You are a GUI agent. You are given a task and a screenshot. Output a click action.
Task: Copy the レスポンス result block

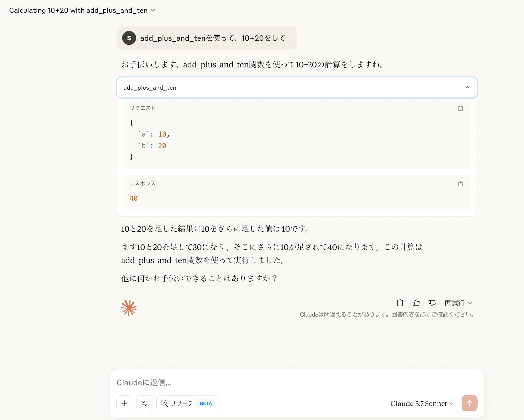coord(460,184)
